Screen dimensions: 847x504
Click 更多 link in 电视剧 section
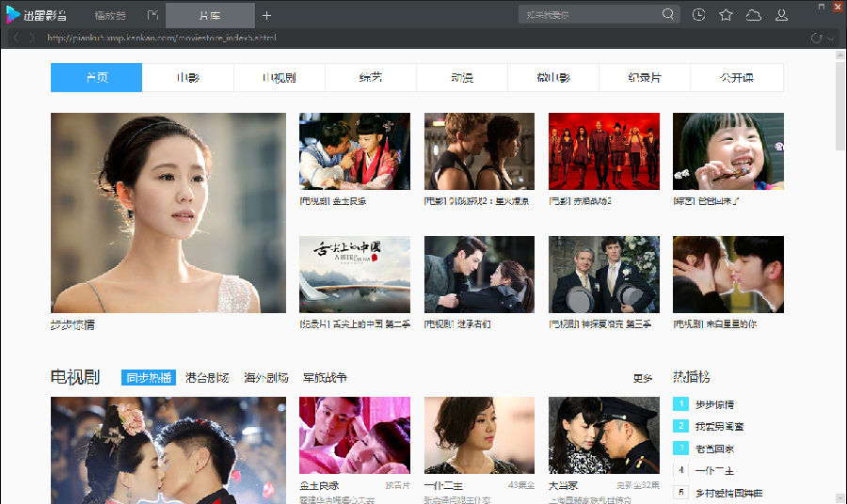643,378
